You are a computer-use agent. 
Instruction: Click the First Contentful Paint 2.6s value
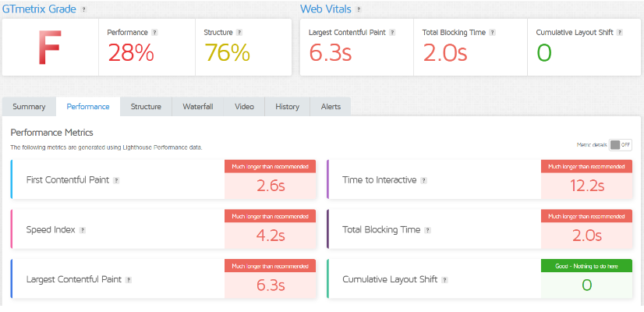(x=271, y=186)
